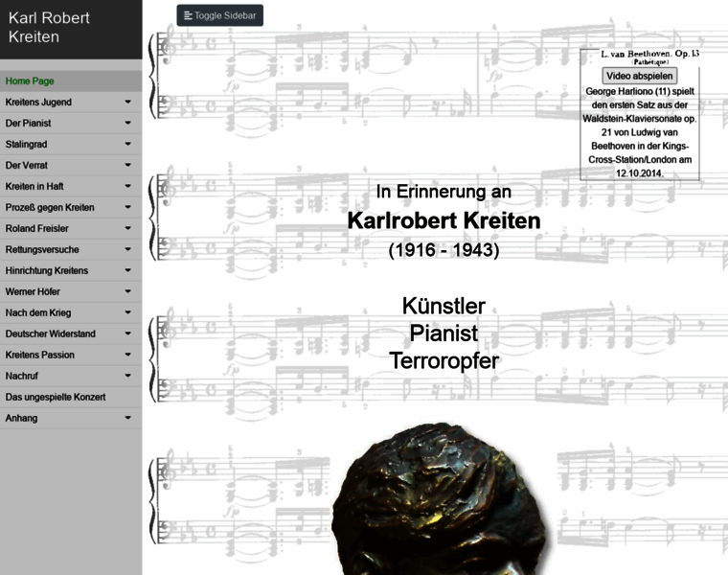Click the L. van Beethoven Op. 13 caption
The height and width of the screenshot is (575, 728).
click(649, 57)
